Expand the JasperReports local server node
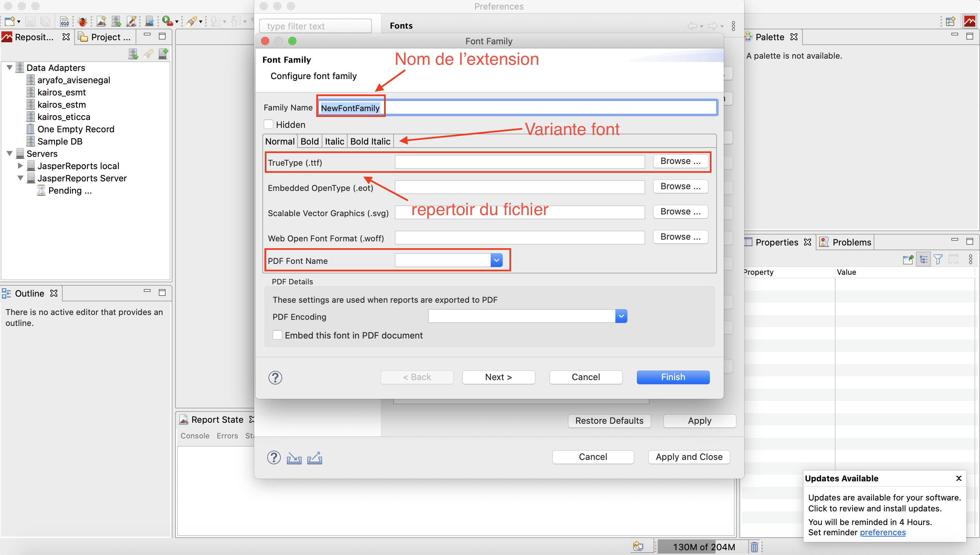The height and width of the screenshot is (555, 980). point(20,166)
